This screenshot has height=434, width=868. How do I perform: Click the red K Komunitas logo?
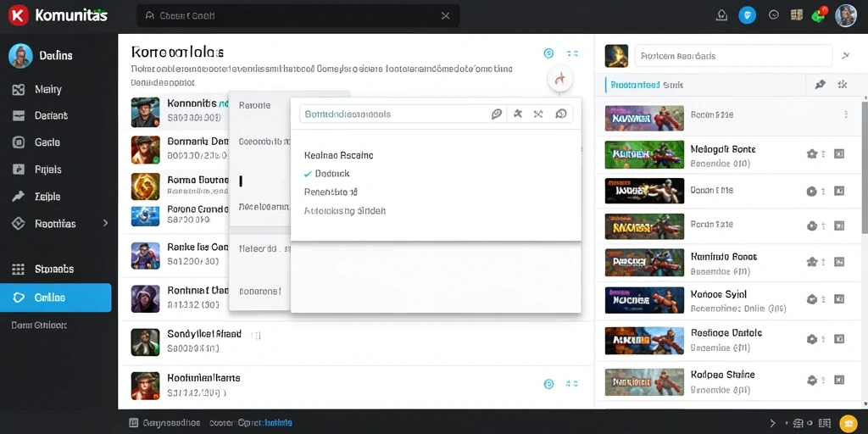19,15
